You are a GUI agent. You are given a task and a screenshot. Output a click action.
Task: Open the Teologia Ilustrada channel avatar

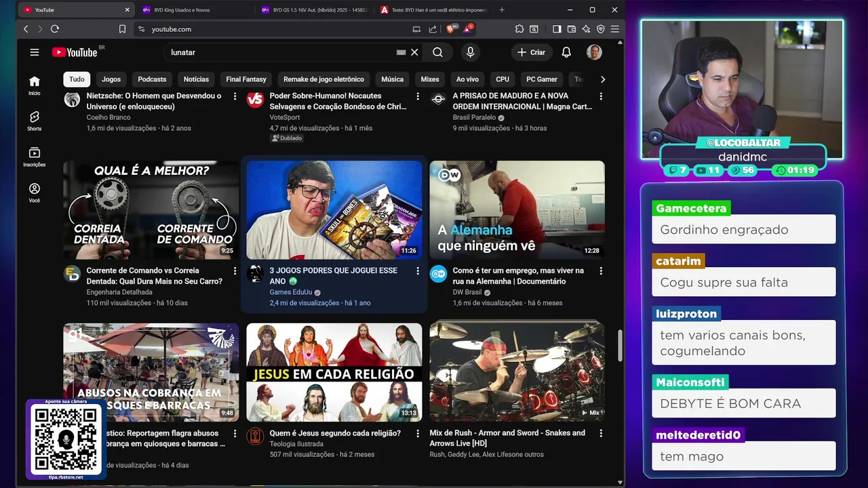(x=255, y=436)
